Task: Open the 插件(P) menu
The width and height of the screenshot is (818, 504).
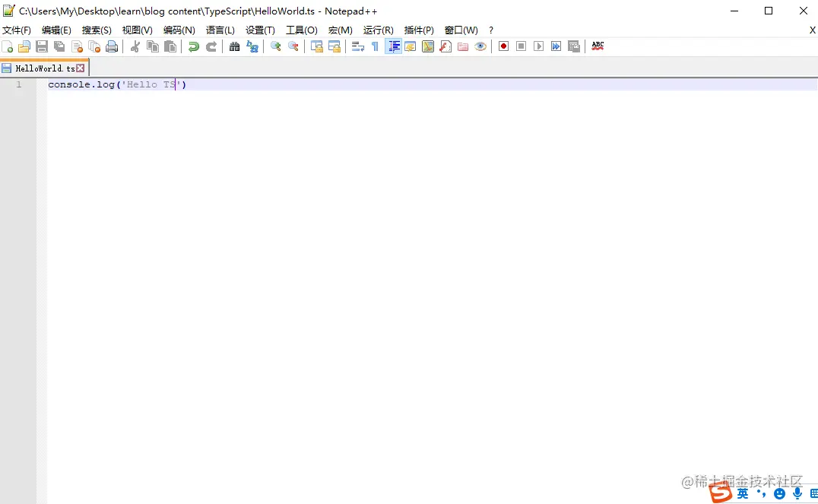Action: (419, 30)
